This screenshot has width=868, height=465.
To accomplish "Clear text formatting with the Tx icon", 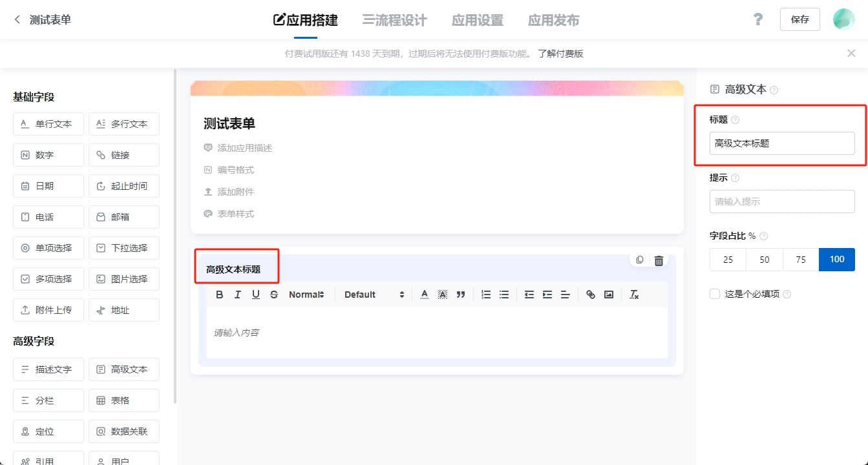I will coord(634,295).
